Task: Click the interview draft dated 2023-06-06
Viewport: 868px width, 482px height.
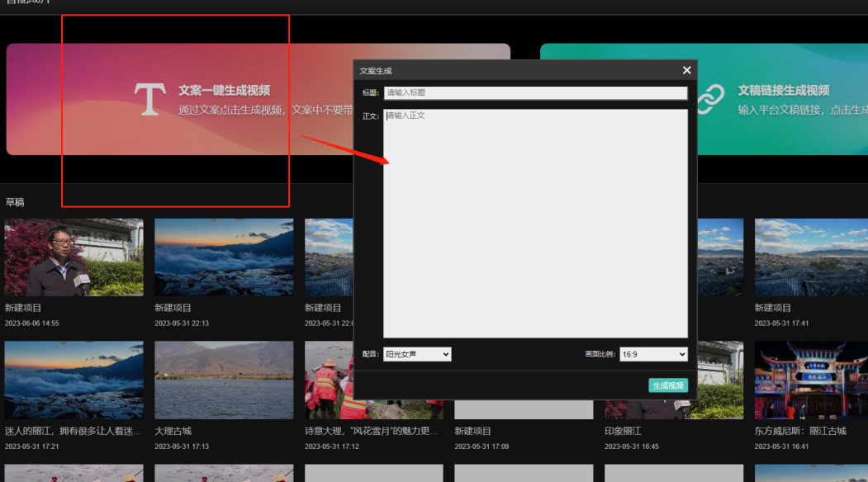Action: click(x=74, y=256)
